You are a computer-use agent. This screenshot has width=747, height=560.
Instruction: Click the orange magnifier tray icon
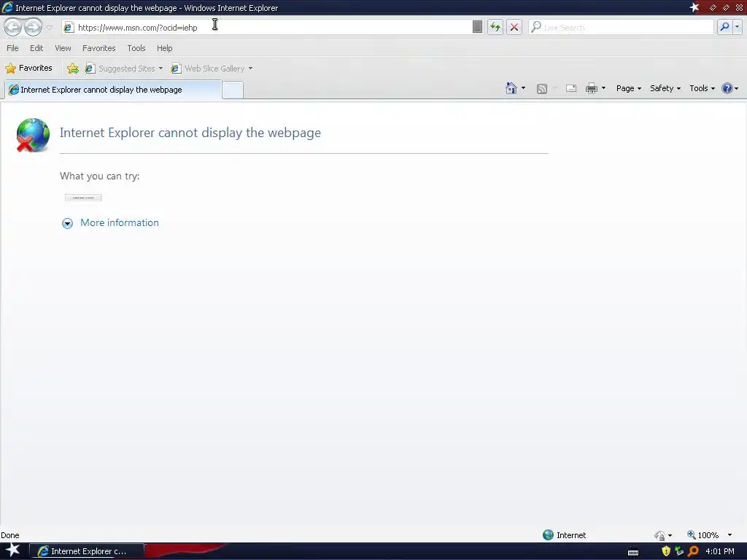693,551
